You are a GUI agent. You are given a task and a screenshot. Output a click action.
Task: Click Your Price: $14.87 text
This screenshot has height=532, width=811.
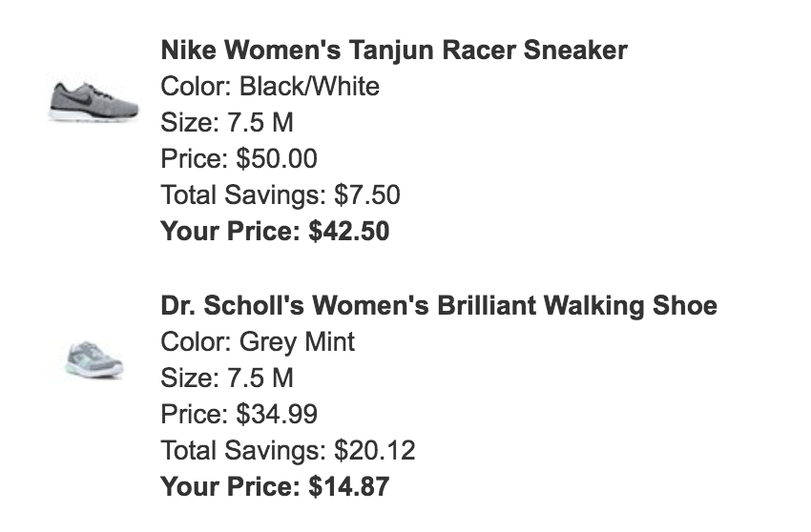275,486
